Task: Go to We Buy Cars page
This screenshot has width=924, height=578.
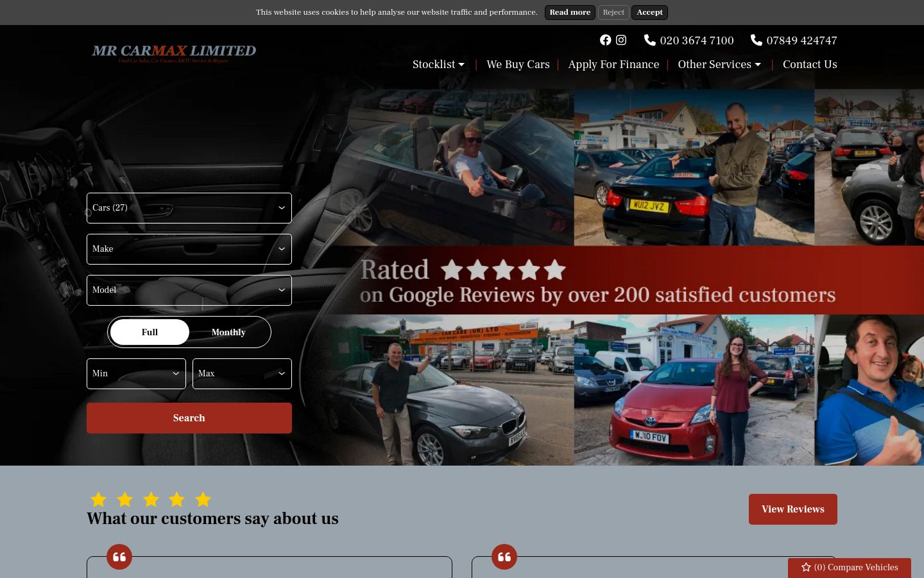Action: [x=518, y=64]
